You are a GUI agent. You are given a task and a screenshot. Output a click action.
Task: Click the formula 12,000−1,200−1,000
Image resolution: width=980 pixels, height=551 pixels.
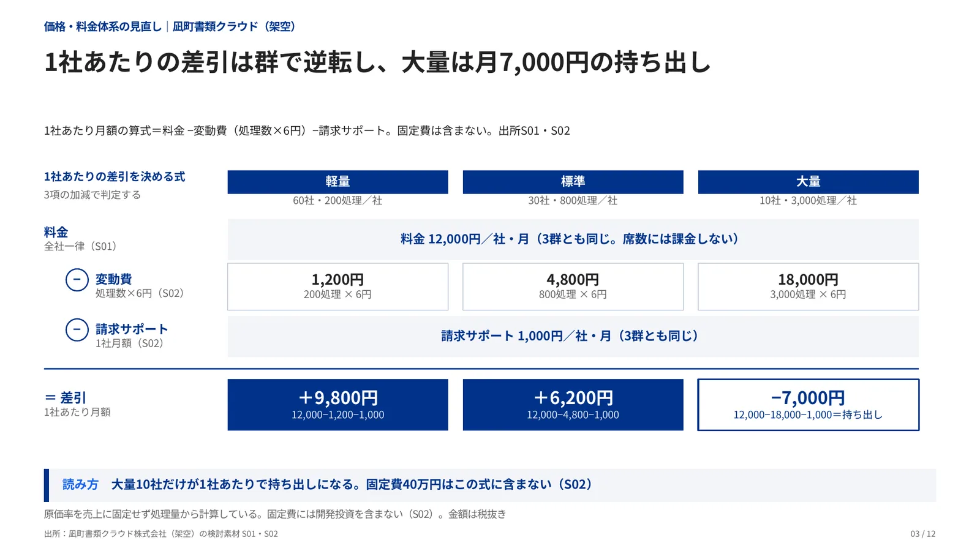[x=337, y=415]
